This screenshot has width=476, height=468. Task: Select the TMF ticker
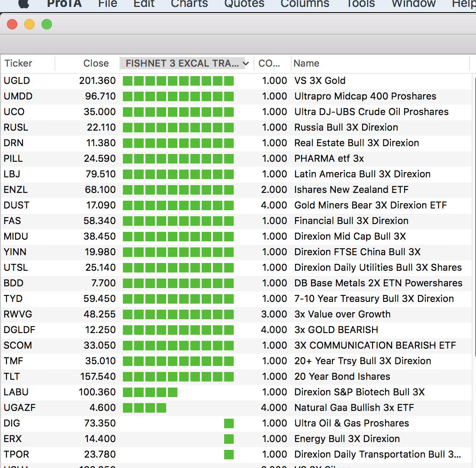point(13,361)
